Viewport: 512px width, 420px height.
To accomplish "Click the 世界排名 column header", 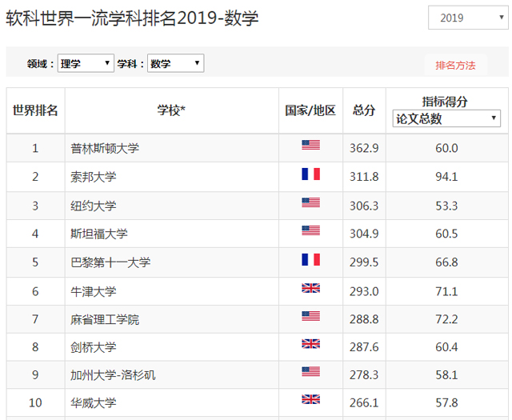I will (35, 110).
